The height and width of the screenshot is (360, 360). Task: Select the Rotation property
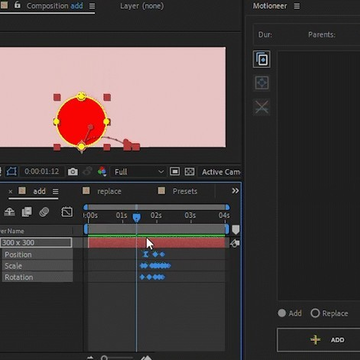click(x=19, y=277)
